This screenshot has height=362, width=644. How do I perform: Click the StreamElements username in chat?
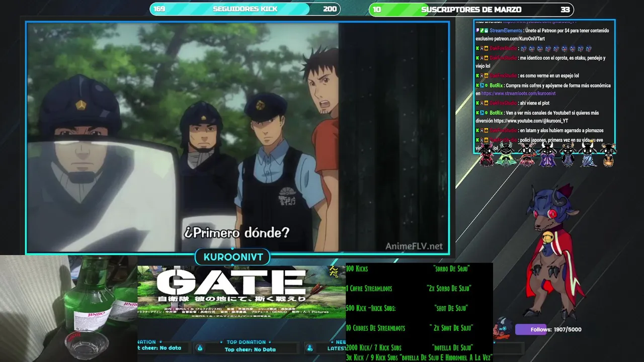tap(506, 31)
